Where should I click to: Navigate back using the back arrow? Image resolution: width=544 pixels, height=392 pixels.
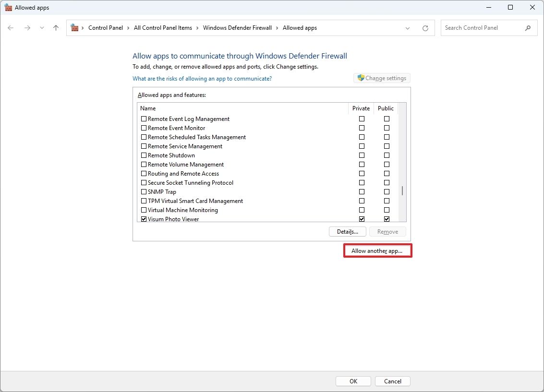(11, 28)
